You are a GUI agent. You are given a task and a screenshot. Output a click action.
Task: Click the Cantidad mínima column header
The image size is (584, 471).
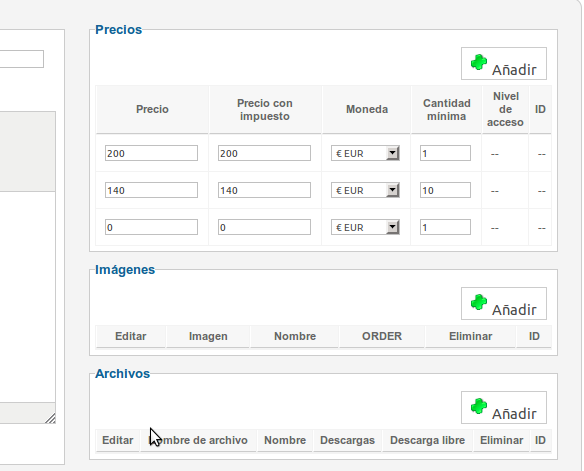coord(446,109)
